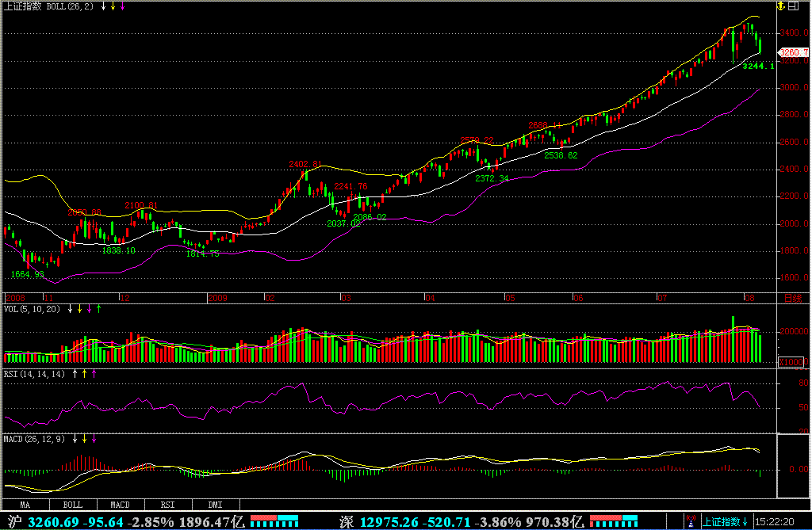Click the VOL(5,10,20) parameter label
This screenshot has width=812, height=530.
click(x=32, y=309)
